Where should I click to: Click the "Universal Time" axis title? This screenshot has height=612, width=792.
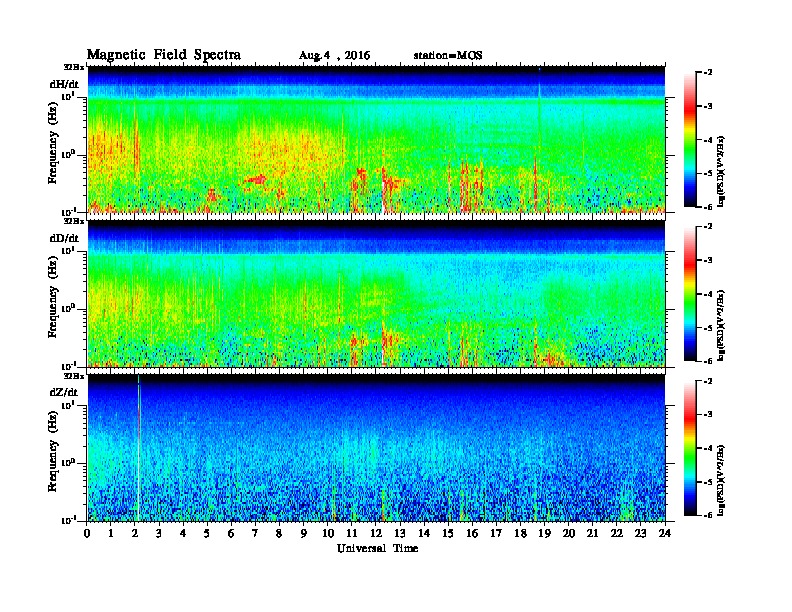point(377,548)
